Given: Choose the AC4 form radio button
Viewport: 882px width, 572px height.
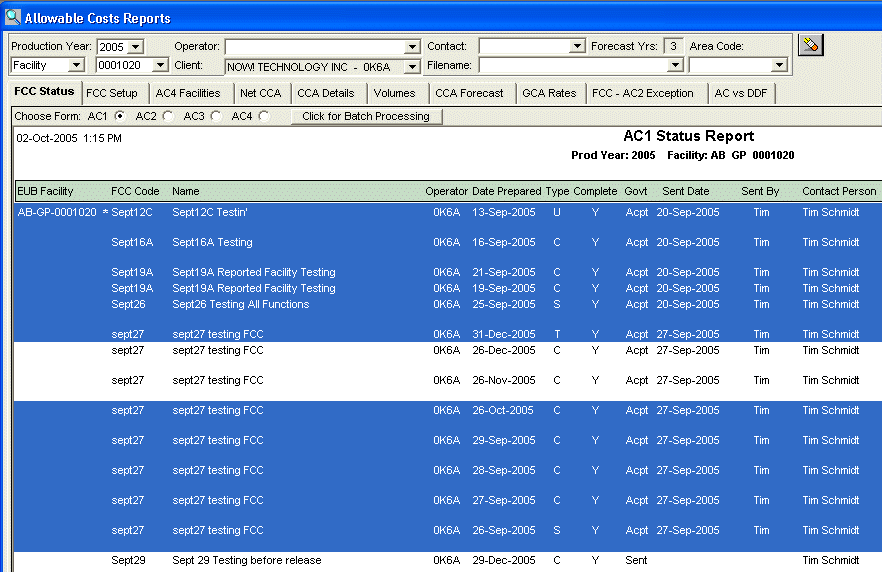Looking at the screenshot, I should (x=264, y=117).
